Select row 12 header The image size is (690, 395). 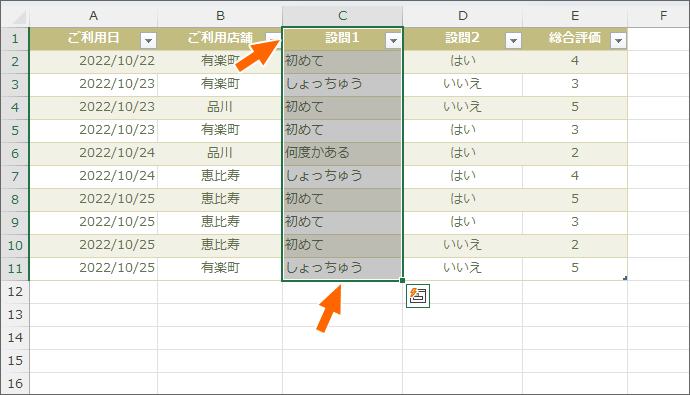(x=15, y=292)
